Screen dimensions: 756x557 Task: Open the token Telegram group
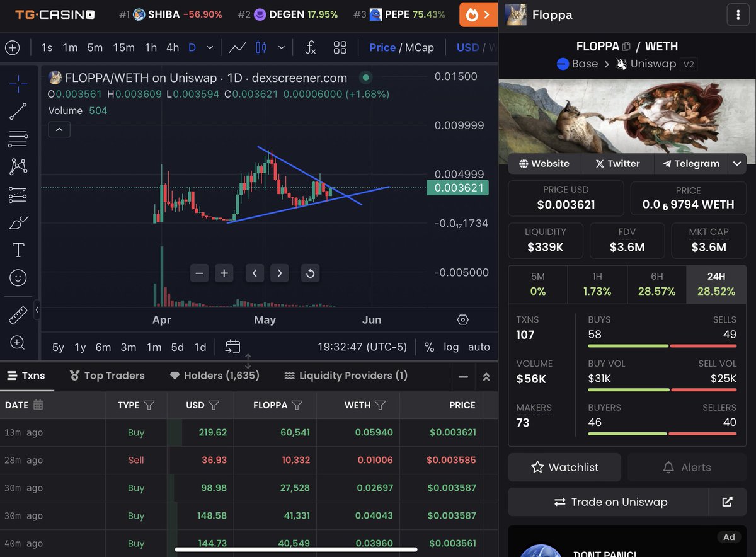pos(690,164)
